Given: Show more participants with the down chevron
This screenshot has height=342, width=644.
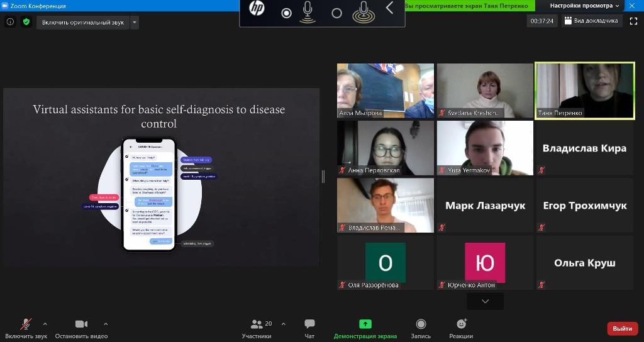Looking at the screenshot, I should click(x=485, y=302).
